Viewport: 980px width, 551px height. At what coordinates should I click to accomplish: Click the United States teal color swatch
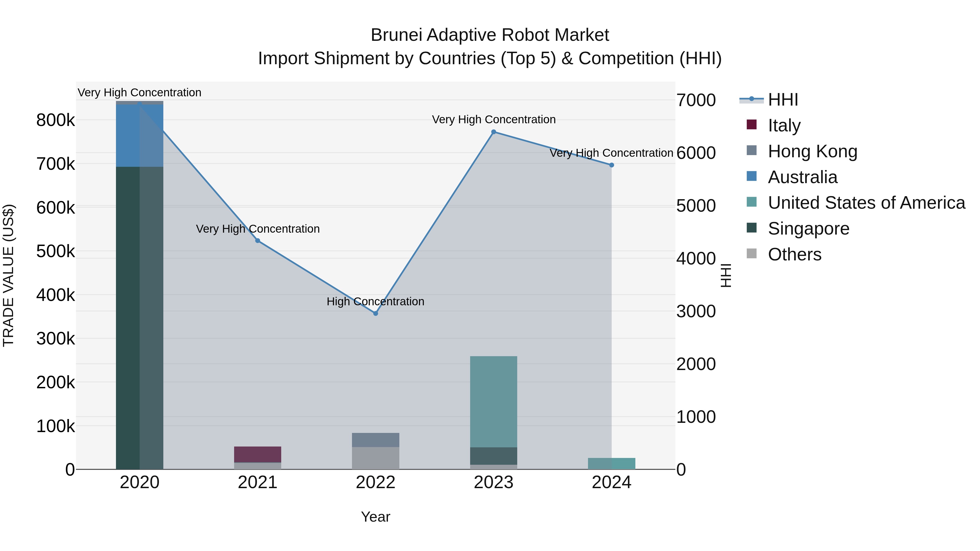pyautogui.click(x=752, y=202)
